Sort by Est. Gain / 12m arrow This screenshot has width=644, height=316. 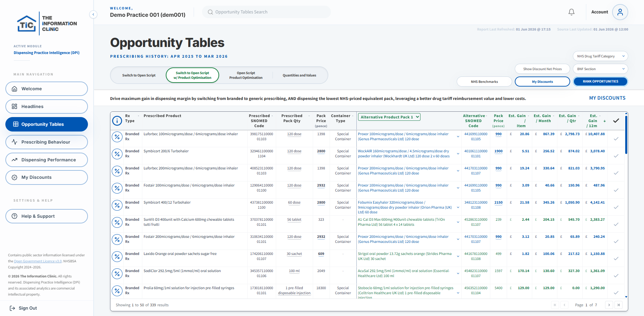605,121
